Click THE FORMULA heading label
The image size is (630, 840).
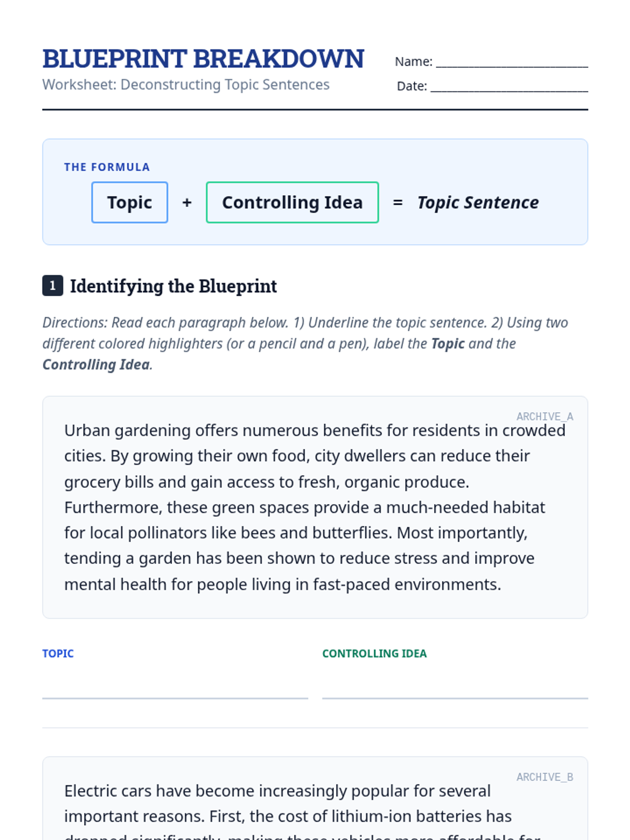click(107, 167)
